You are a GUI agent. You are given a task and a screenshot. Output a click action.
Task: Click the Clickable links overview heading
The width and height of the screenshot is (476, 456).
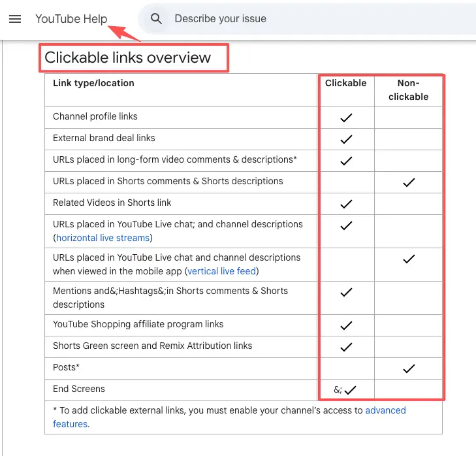(x=127, y=57)
